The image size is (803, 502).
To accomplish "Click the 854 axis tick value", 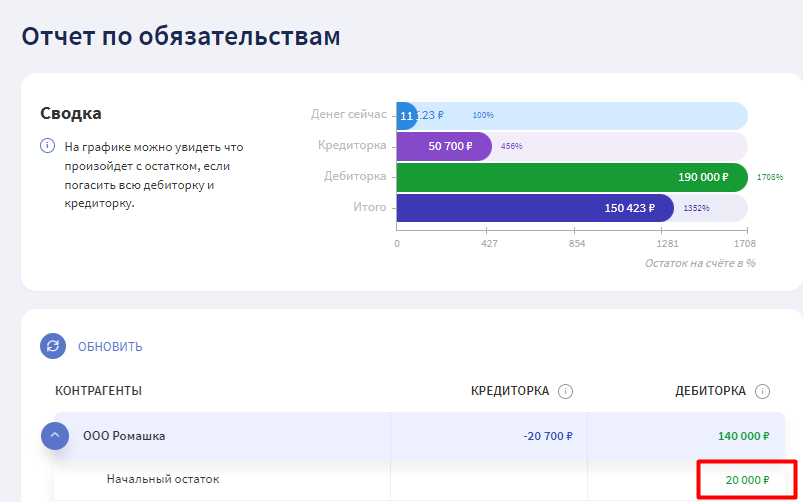I will coord(577,244).
